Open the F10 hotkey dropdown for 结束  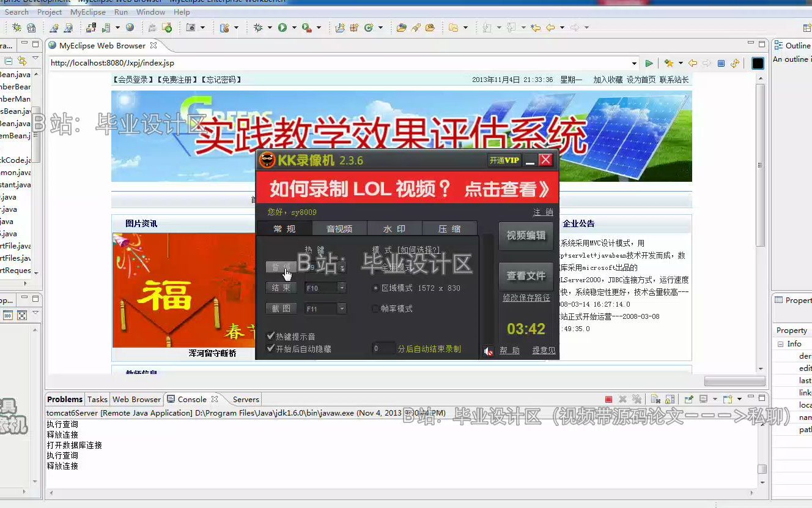[342, 288]
